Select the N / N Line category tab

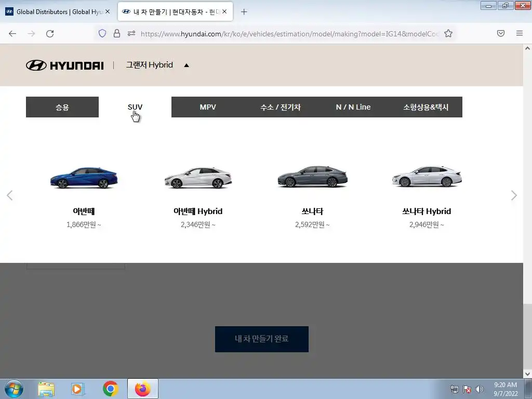(353, 107)
